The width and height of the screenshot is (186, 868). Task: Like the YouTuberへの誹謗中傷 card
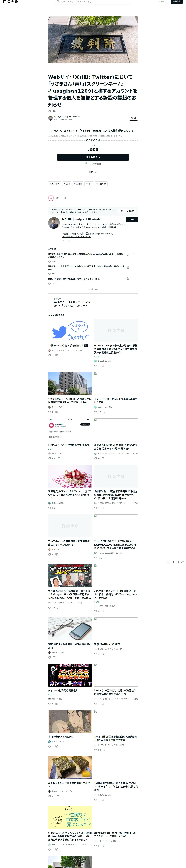pos(50,554)
